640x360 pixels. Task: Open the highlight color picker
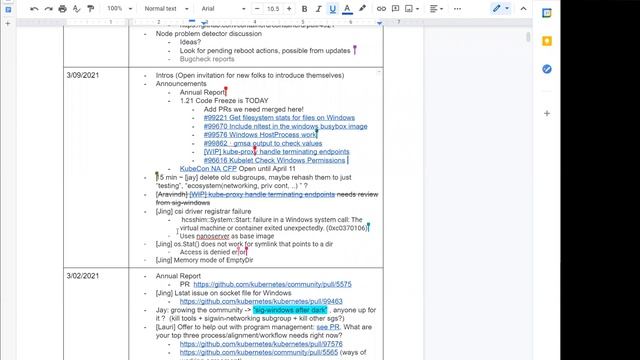[362, 9]
